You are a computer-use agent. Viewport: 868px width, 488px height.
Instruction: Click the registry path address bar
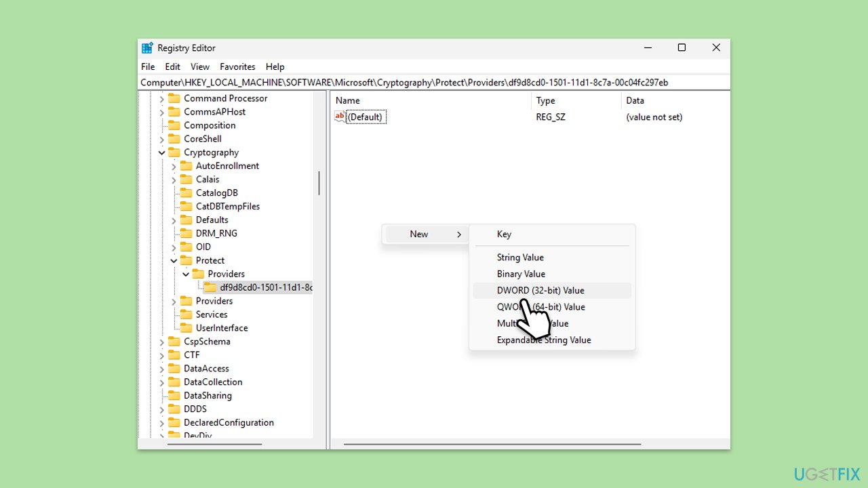(x=434, y=83)
